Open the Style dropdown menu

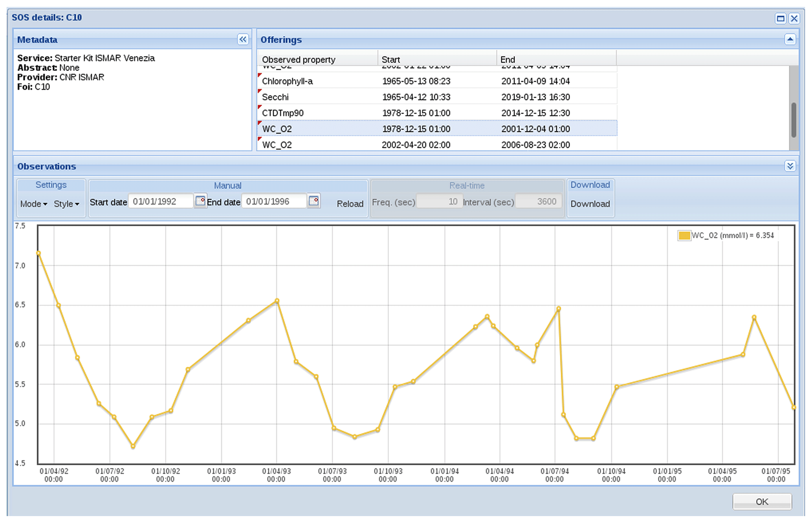tap(66, 204)
